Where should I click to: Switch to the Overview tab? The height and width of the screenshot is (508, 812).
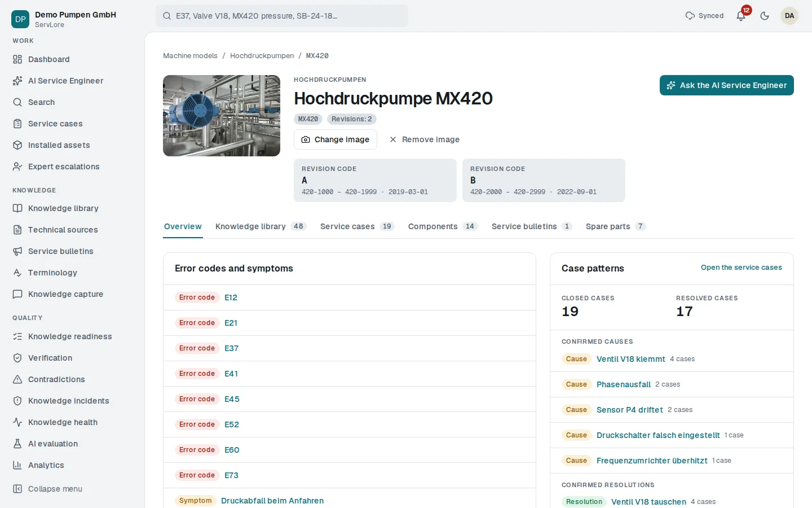click(x=183, y=226)
